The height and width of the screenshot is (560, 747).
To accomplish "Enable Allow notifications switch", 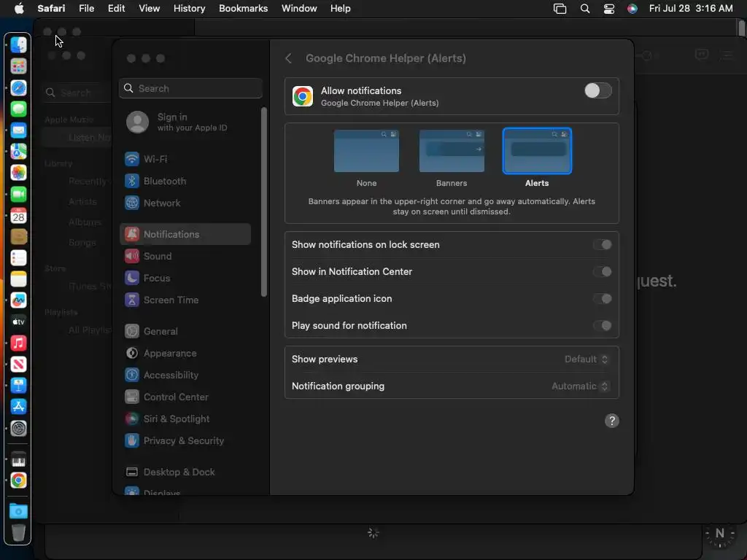I will click(598, 90).
